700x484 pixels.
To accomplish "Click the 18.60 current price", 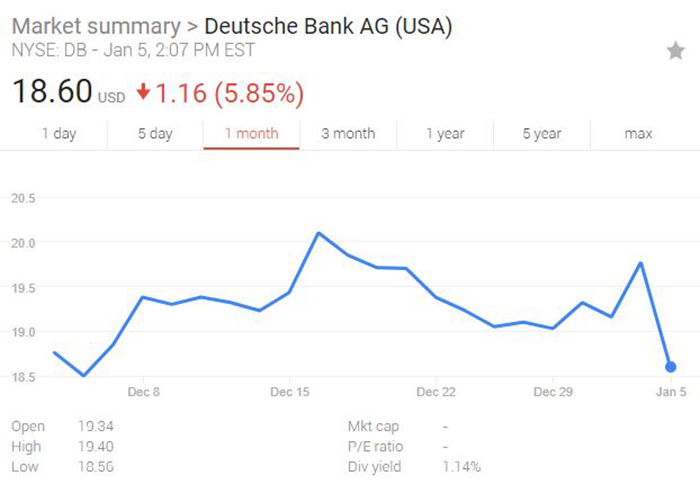I will (x=52, y=93).
